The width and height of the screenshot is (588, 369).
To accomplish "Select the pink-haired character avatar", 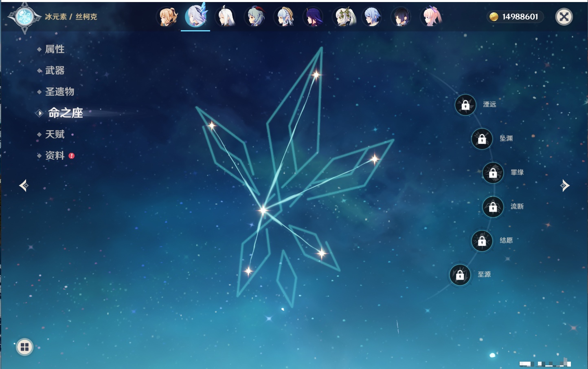I will pyautogui.click(x=431, y=17).
